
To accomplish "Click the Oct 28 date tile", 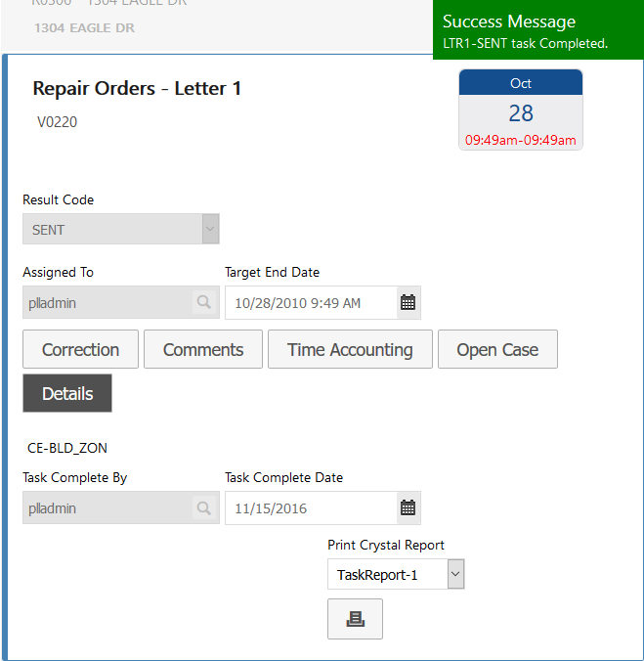I will click(x=521, y=110).
